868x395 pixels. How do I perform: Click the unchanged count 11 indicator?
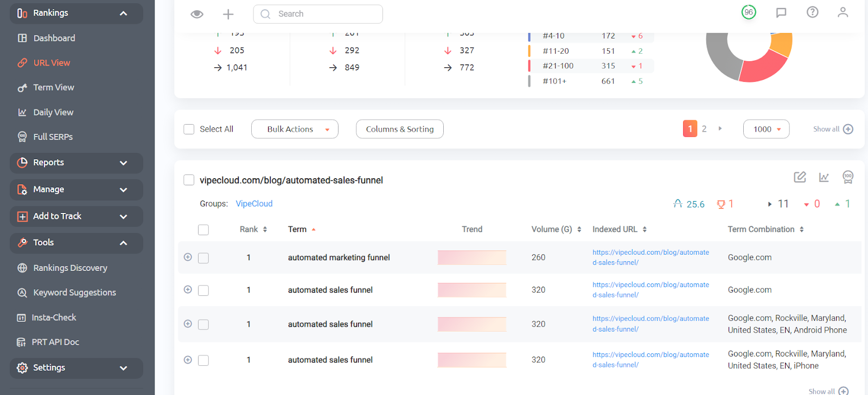click(x=778, y=204)
